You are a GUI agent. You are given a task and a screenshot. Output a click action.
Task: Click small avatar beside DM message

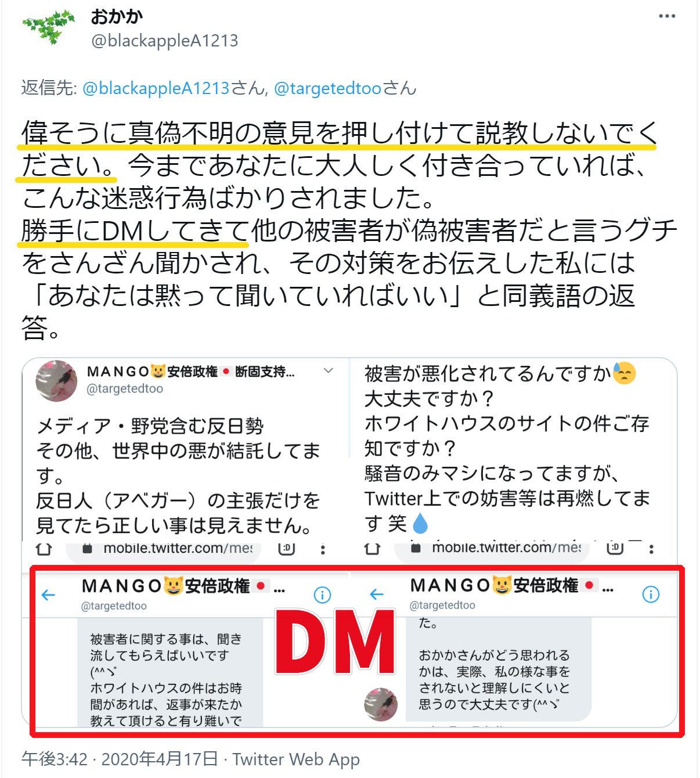[x=381, y=704]
